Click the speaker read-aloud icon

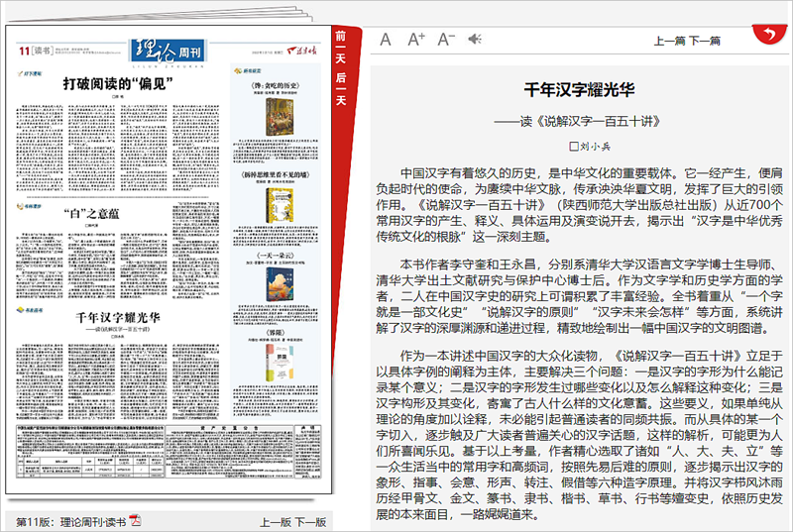475,39
